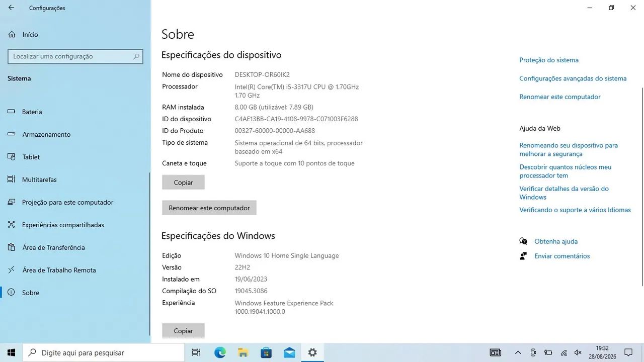Go to Início settings home

[x=75, y=35]
